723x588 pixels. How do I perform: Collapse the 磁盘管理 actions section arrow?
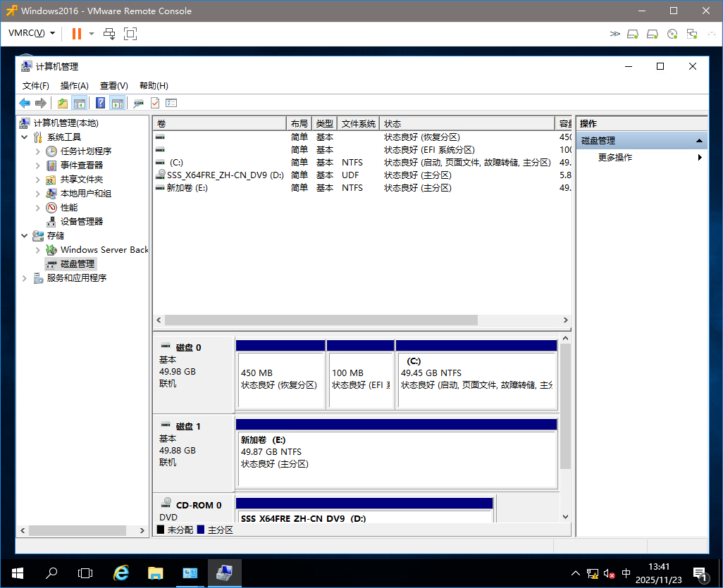pyautogui.click(x=699, y=141)
